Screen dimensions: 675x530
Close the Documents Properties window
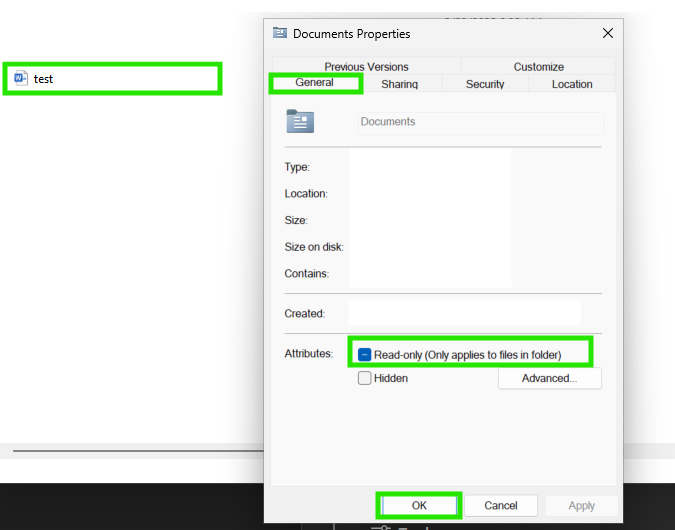tap(607, 33)
